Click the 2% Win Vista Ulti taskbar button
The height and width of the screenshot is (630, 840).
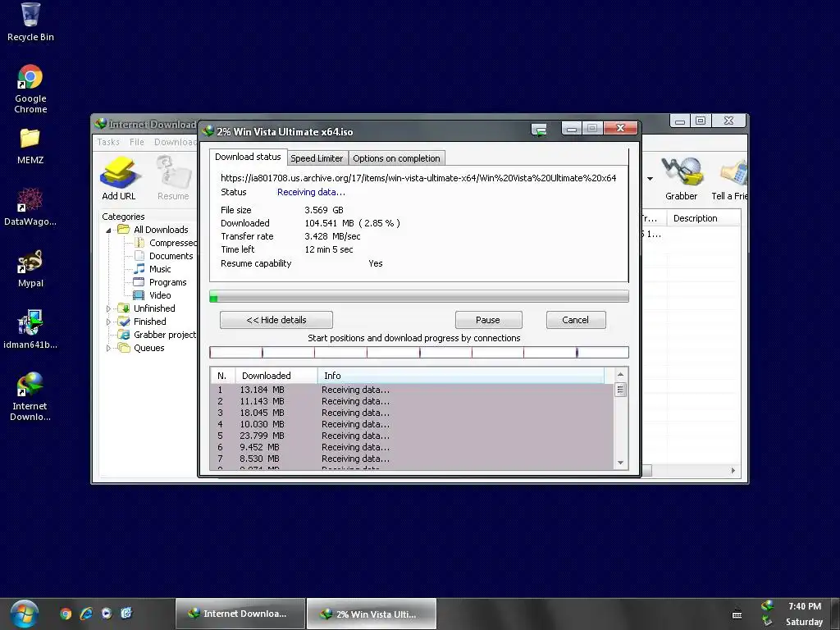[x=372, y=614]
